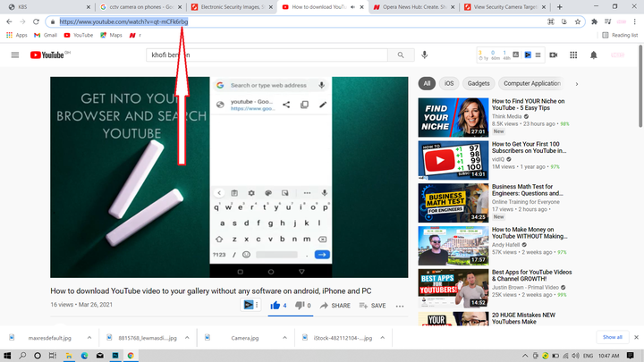Bookmark this page with the star icon

point(578,21)
